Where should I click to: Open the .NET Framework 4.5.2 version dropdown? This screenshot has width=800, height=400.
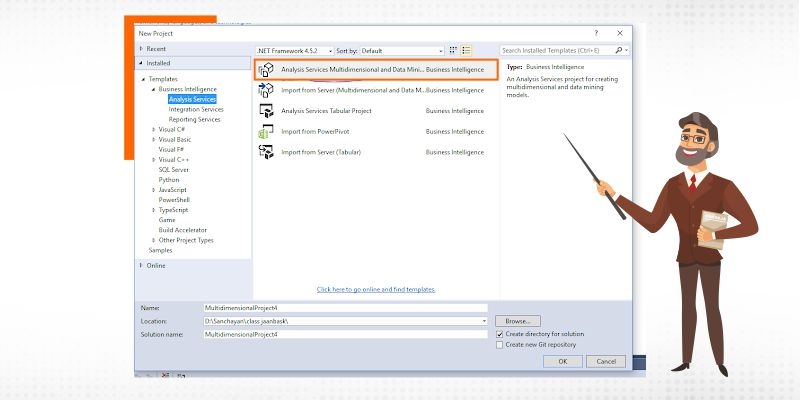click(x=296, y=49)
